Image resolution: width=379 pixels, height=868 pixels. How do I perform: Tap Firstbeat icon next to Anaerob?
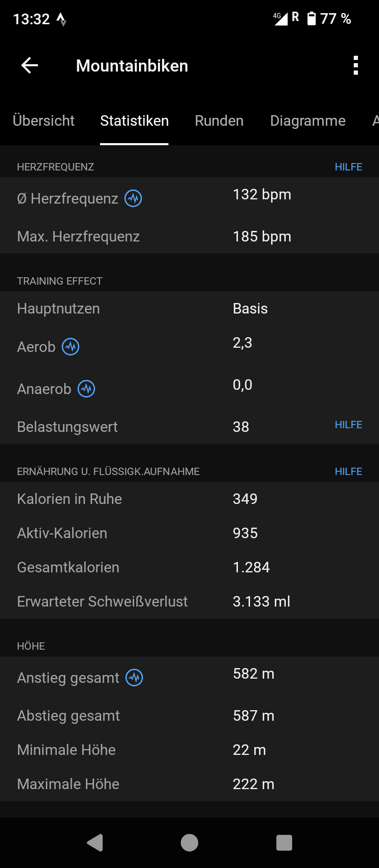point(86,389)
